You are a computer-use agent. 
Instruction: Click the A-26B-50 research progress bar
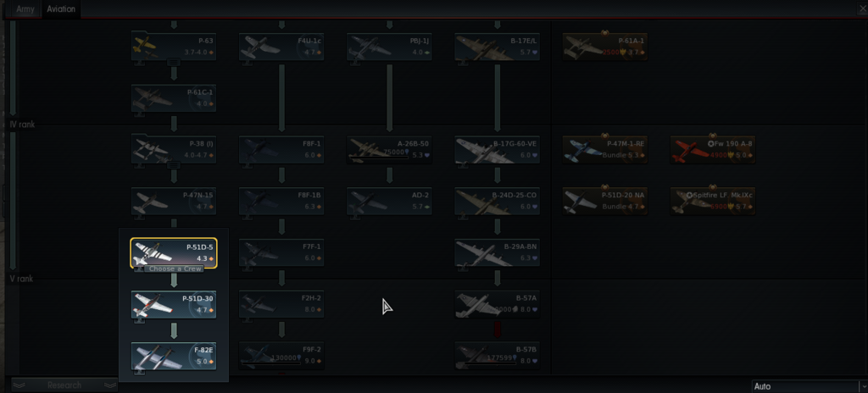tap(379, 158)
